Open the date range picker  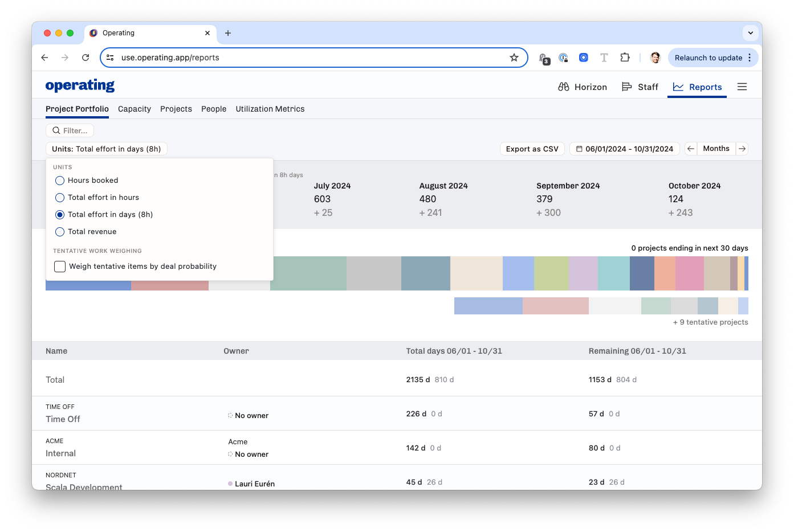click(x=624, y=149)
